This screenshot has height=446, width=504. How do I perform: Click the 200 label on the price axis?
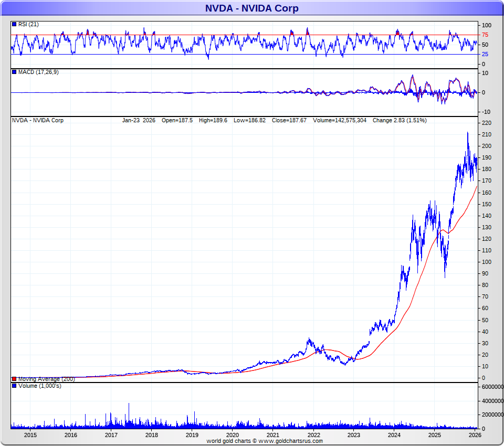point(487,146)
